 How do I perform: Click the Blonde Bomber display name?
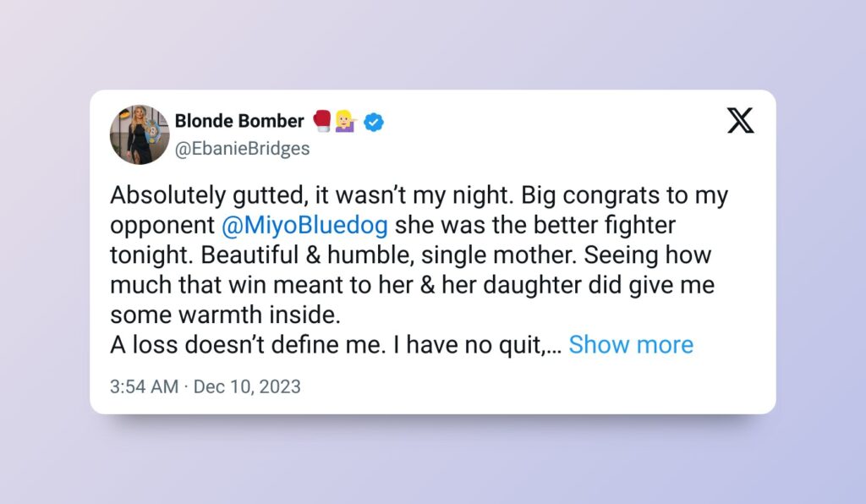[239, 121]
